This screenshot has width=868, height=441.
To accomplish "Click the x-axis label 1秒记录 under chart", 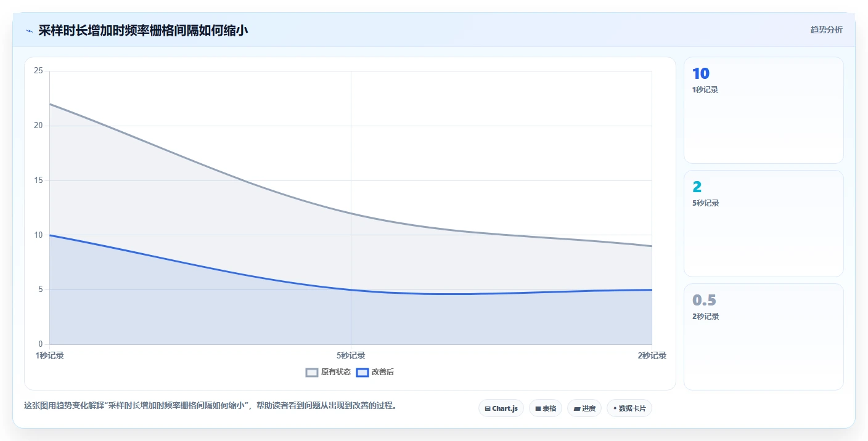I will (49, 355).
